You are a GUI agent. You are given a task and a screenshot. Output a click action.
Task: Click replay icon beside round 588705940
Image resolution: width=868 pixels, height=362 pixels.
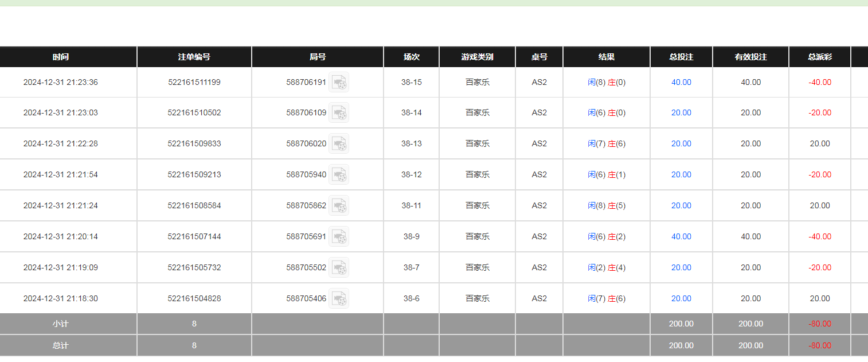tap(339, 175)
